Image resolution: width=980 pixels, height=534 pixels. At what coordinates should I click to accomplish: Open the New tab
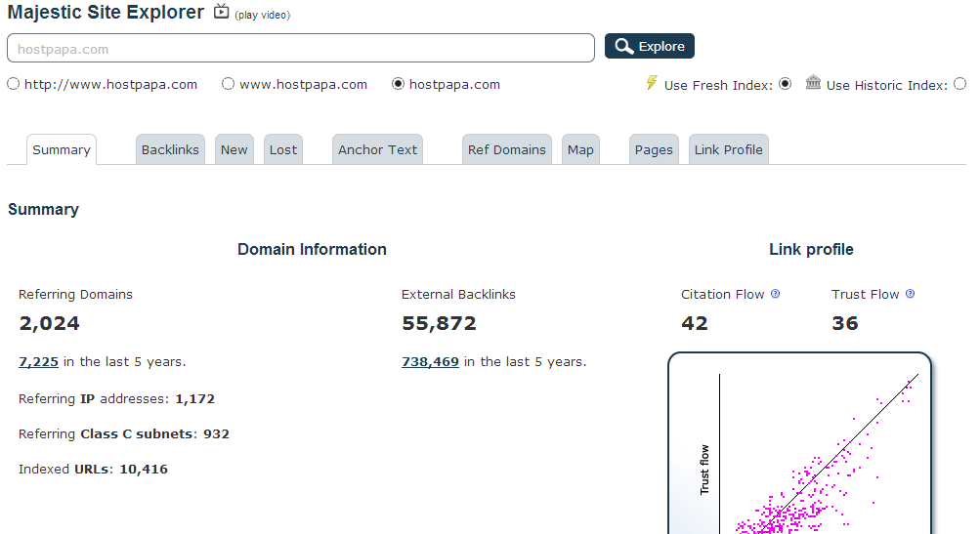click(x=234, y=150)
